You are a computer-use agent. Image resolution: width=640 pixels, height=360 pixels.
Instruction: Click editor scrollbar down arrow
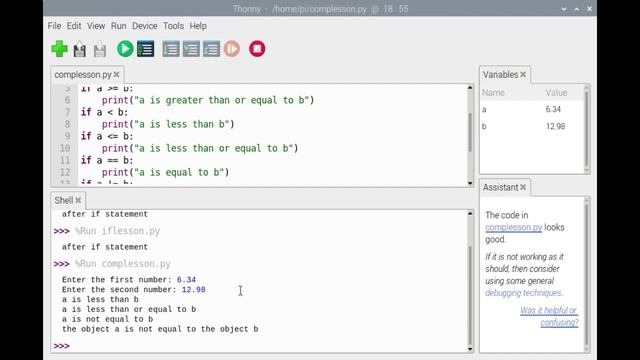470,183
